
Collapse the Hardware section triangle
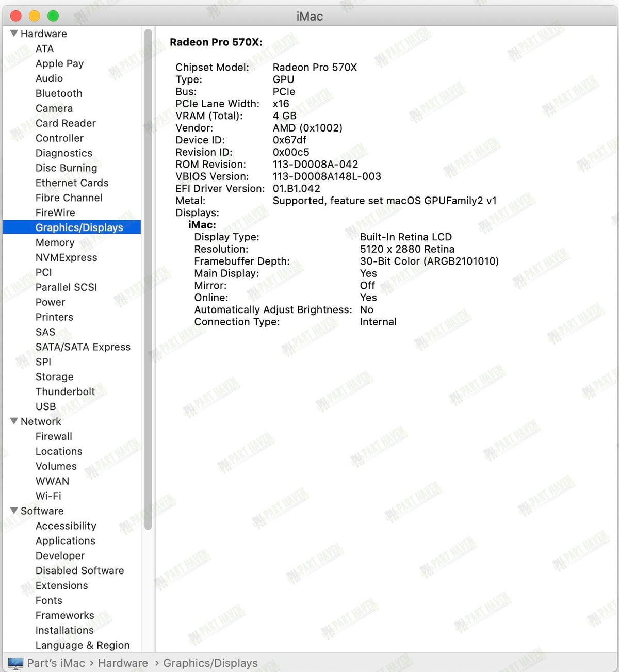click(14, 34)
